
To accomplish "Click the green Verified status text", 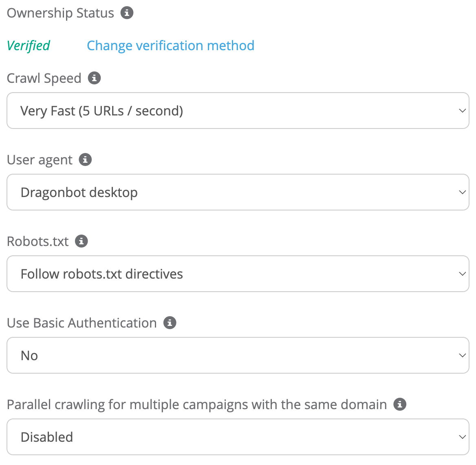I will pos(29,45).
